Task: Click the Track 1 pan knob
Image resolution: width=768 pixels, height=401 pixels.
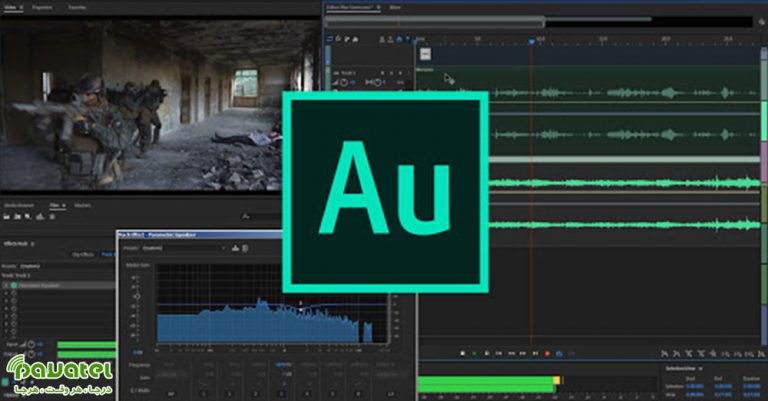Action: pyautogui.click(x=378, y=82)
